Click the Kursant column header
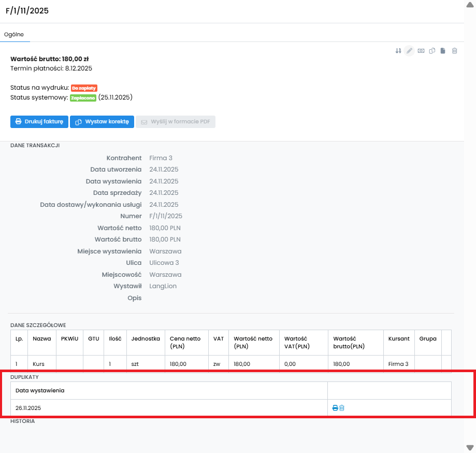 pos(399,338)
